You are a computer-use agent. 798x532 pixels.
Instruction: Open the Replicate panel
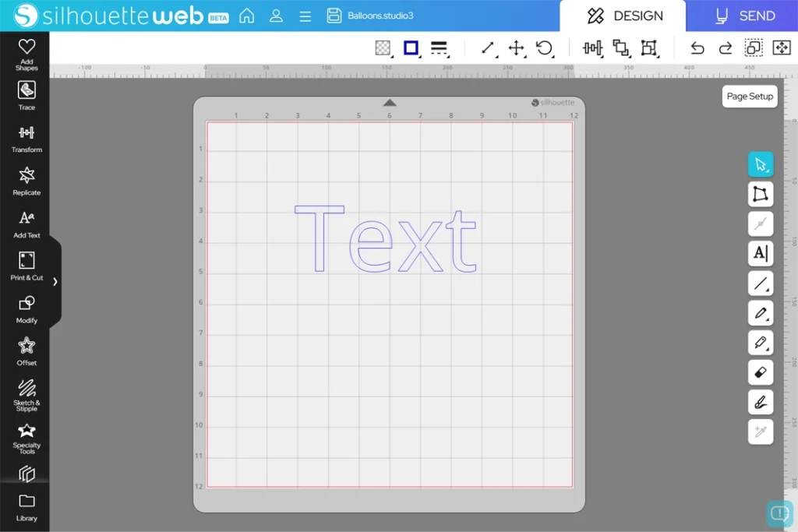[x=26, y=180]
